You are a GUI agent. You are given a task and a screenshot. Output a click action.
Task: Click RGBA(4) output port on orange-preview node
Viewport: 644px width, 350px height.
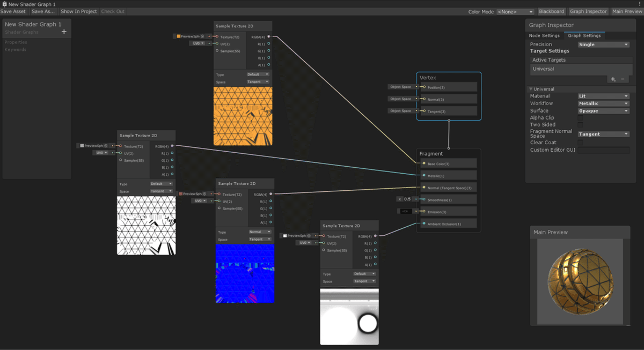(268, 37)
